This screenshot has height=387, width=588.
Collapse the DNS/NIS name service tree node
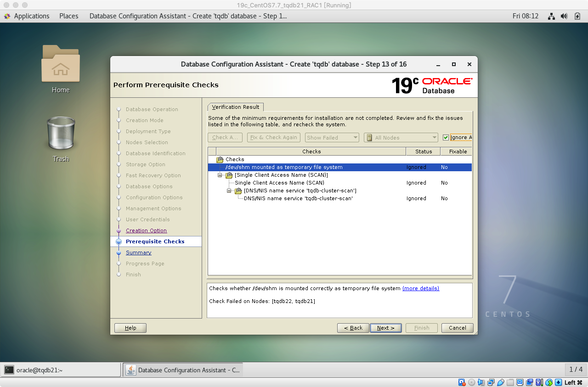click(x=229, y=191)
